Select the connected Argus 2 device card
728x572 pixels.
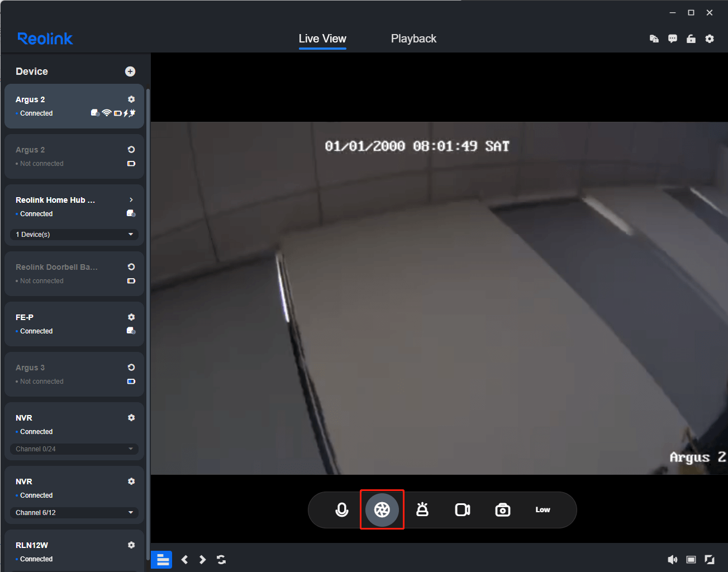coord(74,106)
